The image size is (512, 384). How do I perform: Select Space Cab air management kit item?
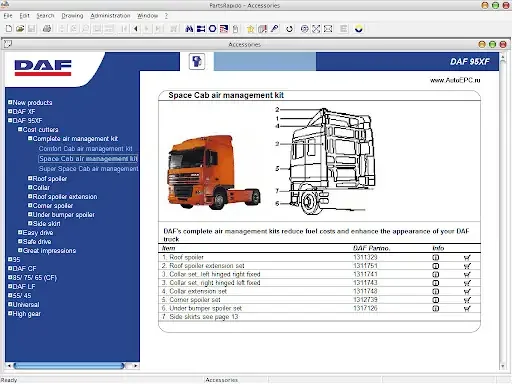pyautogui.click(x=88, y=159)
